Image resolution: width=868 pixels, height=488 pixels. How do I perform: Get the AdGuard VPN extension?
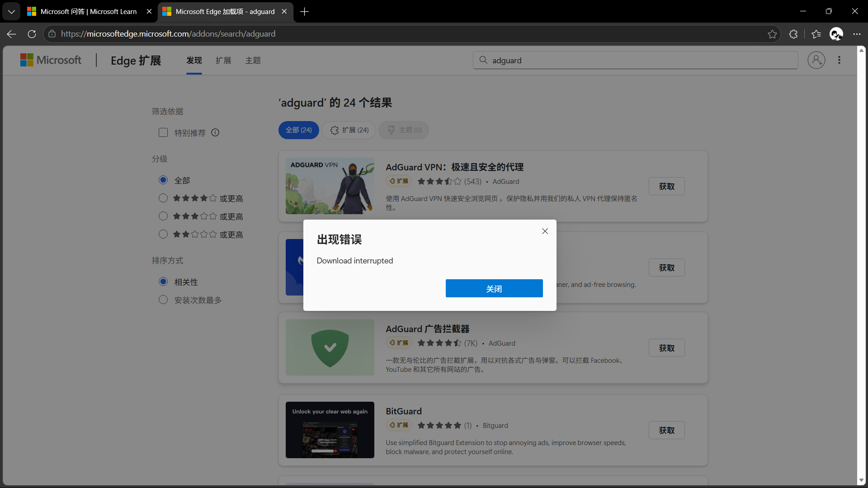pyautogui.click(x=667, y=186)
